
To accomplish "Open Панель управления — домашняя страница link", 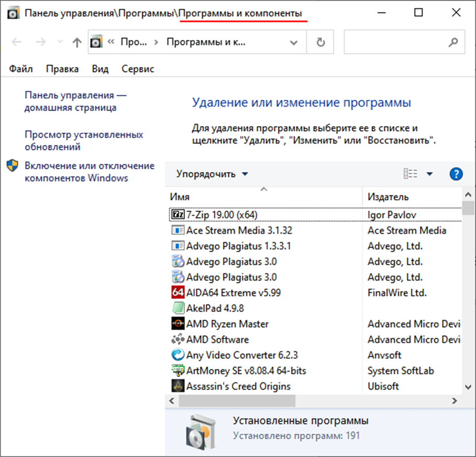I will pos(75,101).
